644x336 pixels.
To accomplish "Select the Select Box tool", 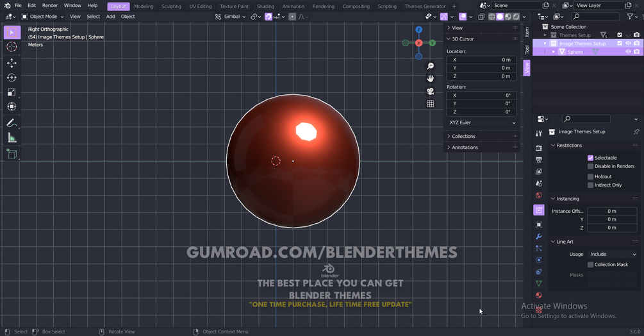I will click(x=12, y=33).
